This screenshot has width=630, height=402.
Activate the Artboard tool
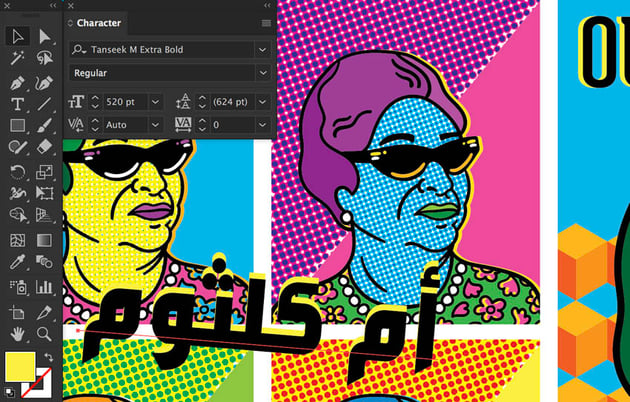coord(17,312)
